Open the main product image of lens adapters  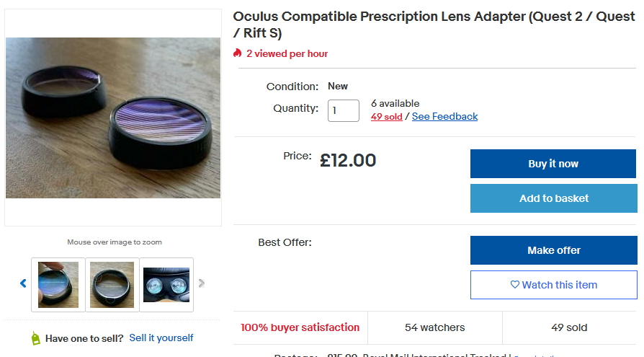[x=113, y=118]
